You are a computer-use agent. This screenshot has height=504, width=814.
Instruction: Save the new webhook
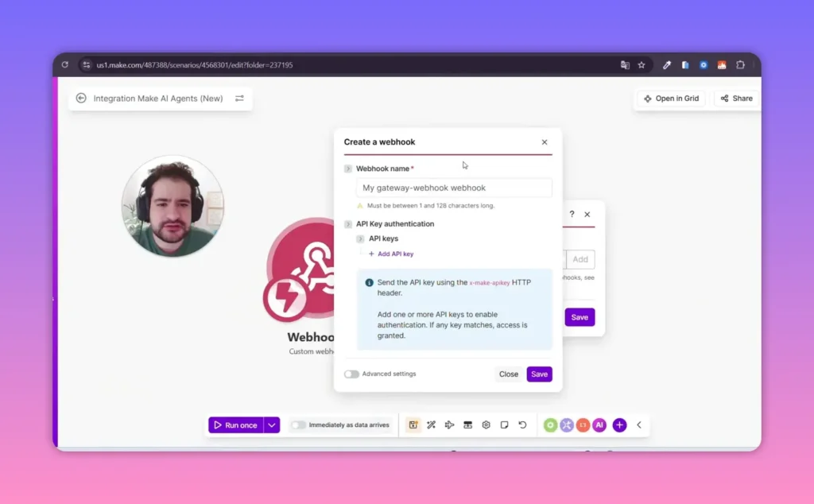pos(539,374)
